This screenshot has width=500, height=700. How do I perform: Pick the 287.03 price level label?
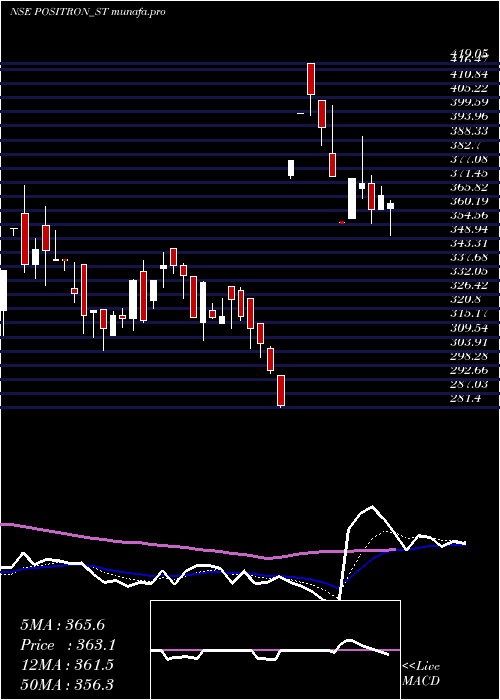point(469,384)
